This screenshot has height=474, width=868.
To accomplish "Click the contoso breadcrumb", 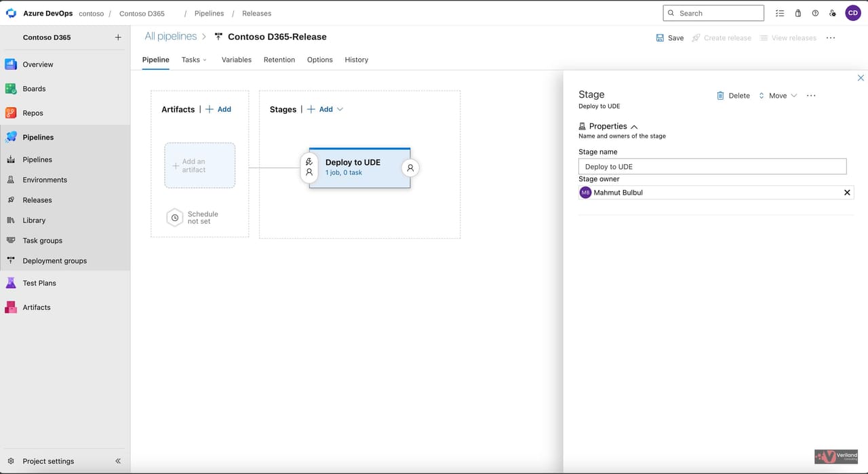I will click(91, 14).
